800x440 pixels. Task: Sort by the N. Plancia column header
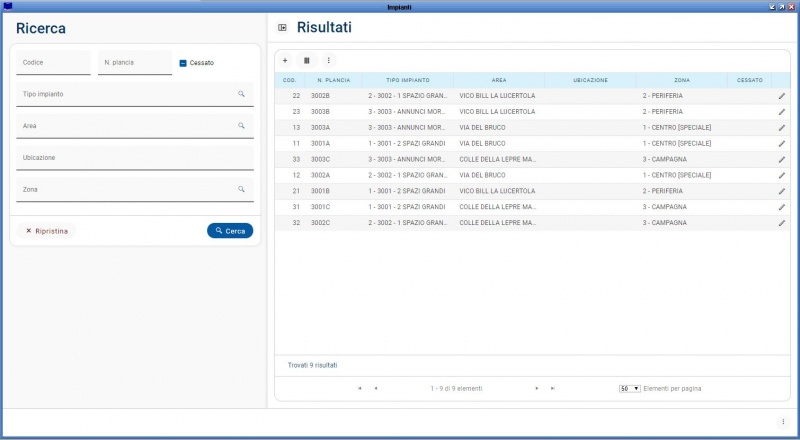pos(333,79)
